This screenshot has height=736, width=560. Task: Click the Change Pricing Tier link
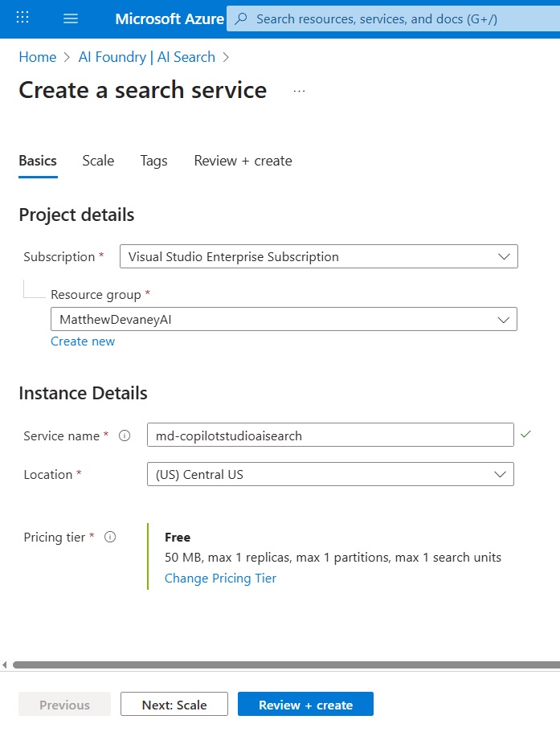coord(220,578)
